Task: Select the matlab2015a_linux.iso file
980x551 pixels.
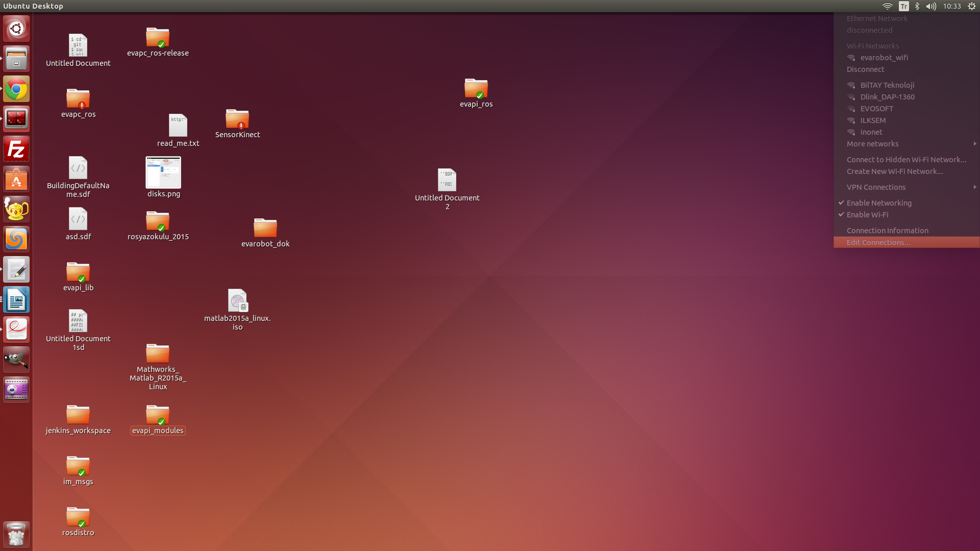Action: click(237, 301)
